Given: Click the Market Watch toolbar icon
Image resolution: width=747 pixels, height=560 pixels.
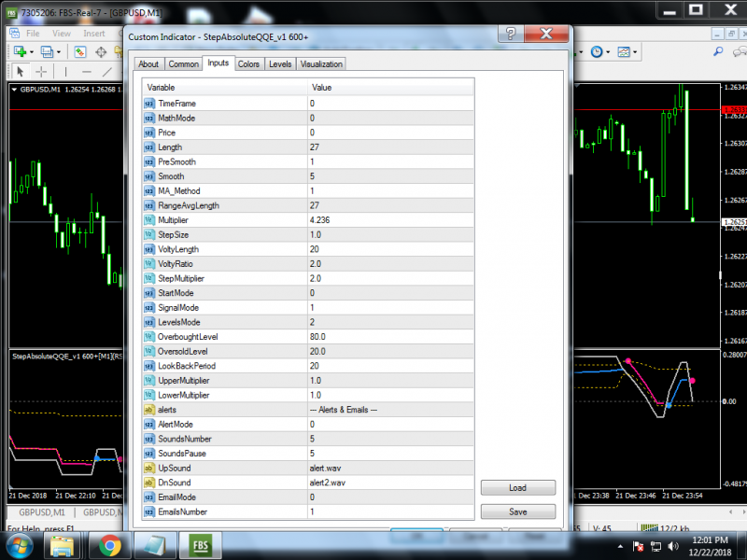Looking at the screenshot, I should click(80, 51).
